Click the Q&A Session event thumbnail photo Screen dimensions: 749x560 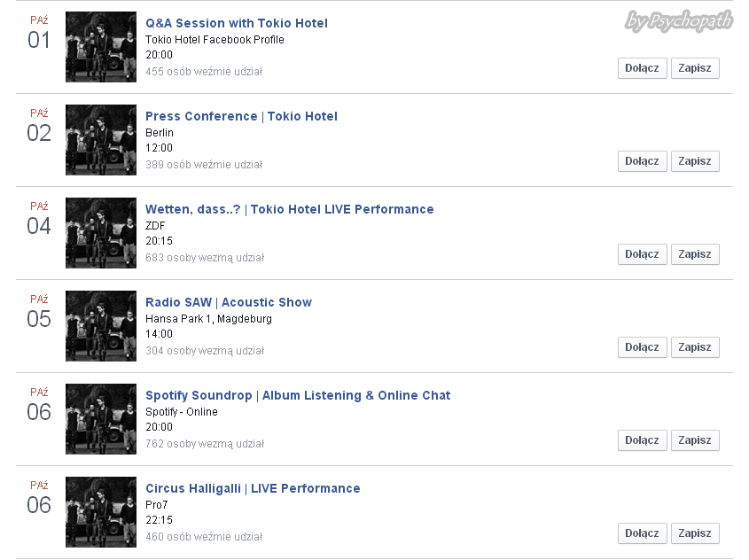(101, 47)
